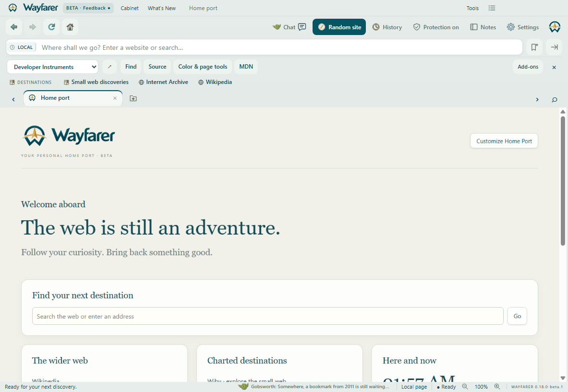
Task: Zoom in with the plus magnifier
Action: 497,387
